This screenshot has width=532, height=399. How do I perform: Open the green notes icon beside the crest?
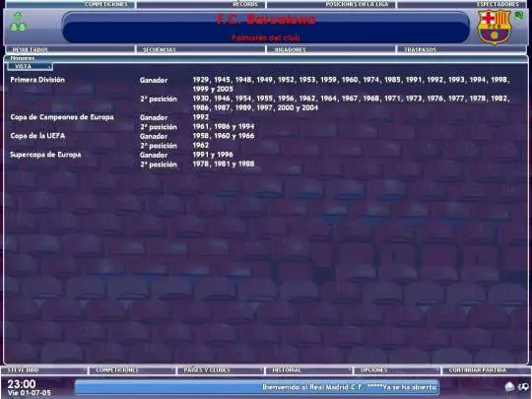[519, 15]
